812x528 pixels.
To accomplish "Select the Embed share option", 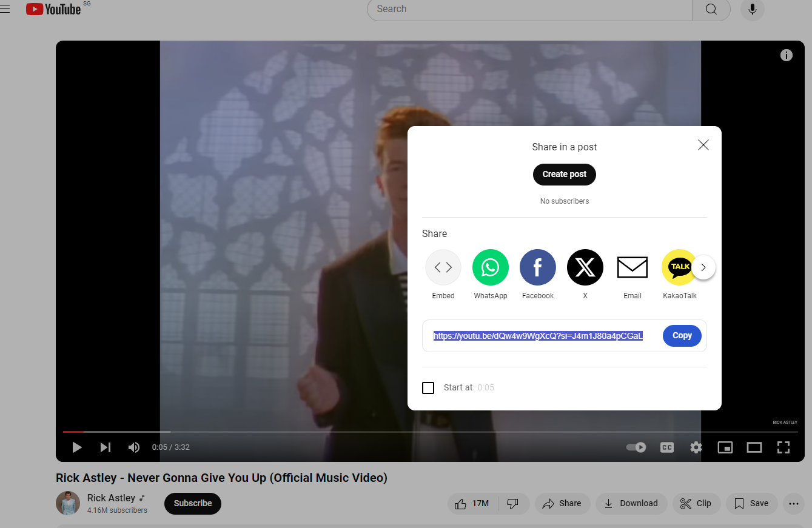I will tap(443, 274).
